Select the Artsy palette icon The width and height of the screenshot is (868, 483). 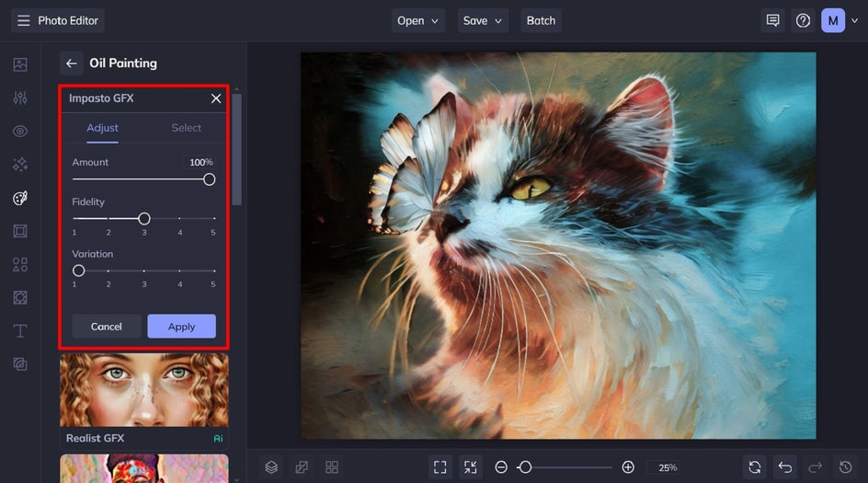(x=20, y=198)
